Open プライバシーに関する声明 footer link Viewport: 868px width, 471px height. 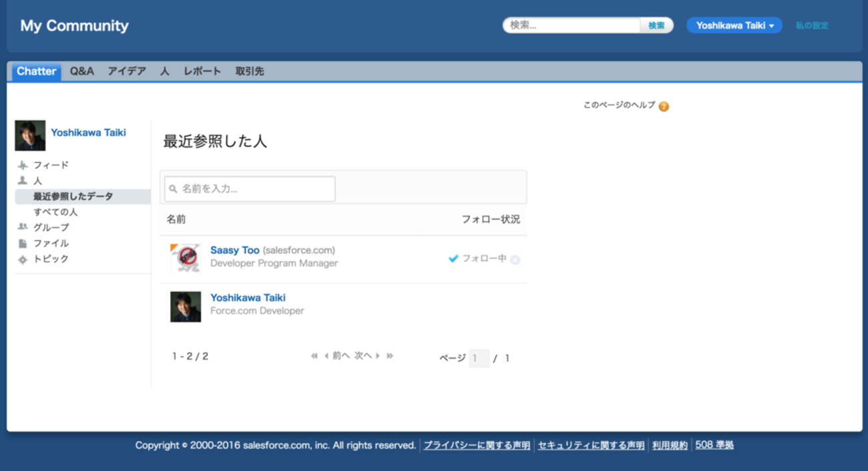pyautogui.click(x=477, y=445)
